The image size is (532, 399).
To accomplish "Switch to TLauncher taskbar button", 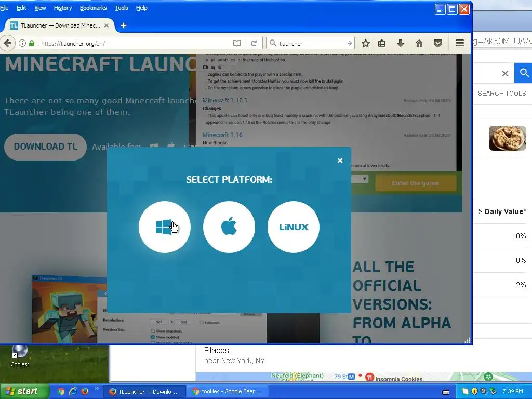I will coord(144,392).
